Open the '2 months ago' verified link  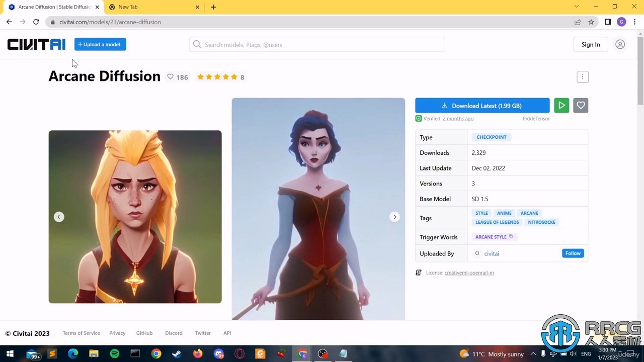pos(458,119)
